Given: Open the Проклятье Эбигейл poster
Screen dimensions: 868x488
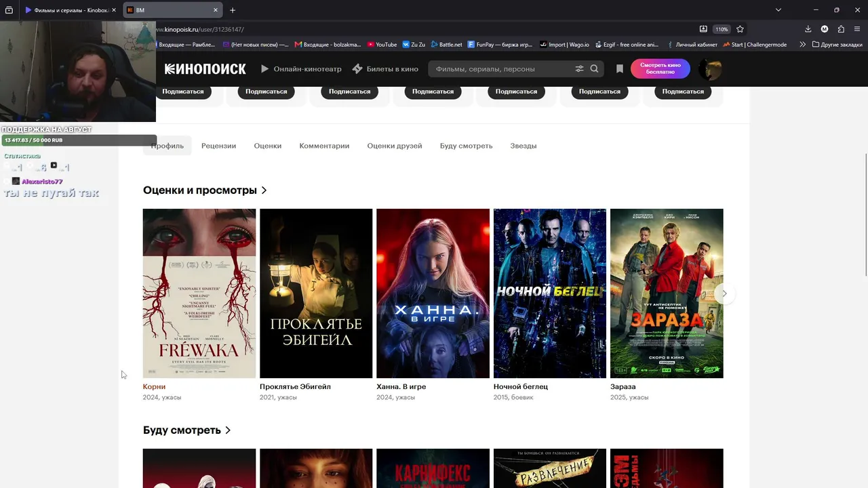Looking at the screenshot, I should (x=316, y=293).
